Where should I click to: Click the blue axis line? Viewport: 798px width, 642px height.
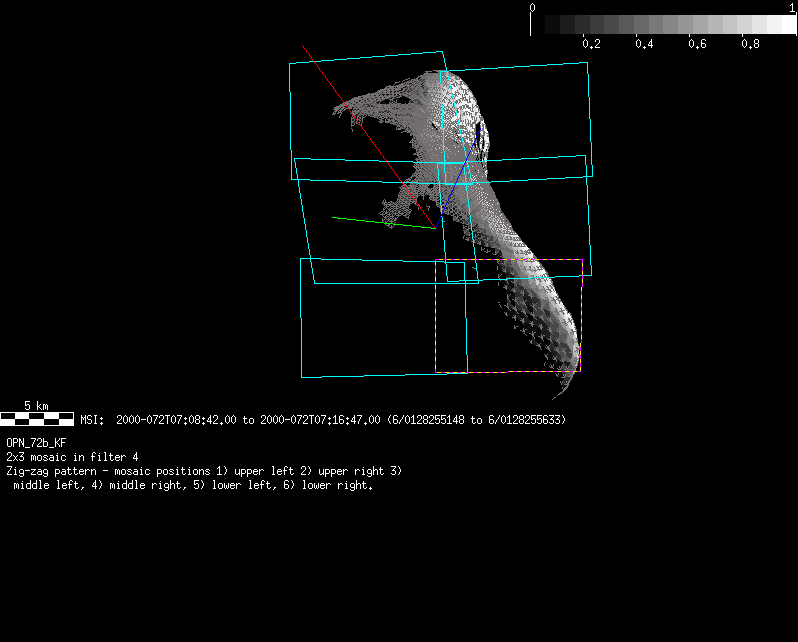pos(460,170)
